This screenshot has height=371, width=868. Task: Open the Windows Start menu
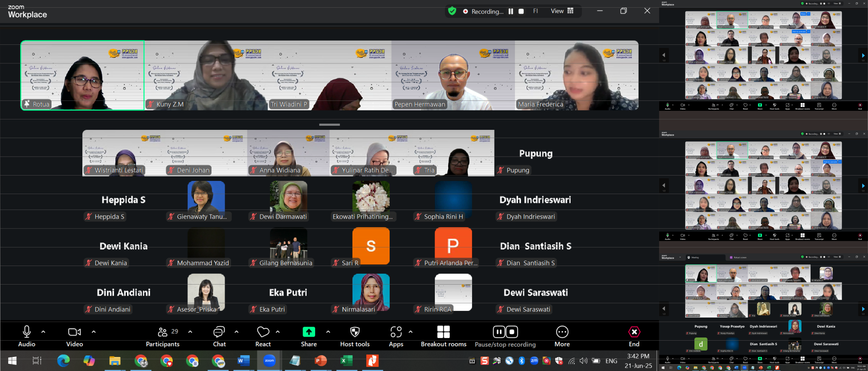[12, 361]
